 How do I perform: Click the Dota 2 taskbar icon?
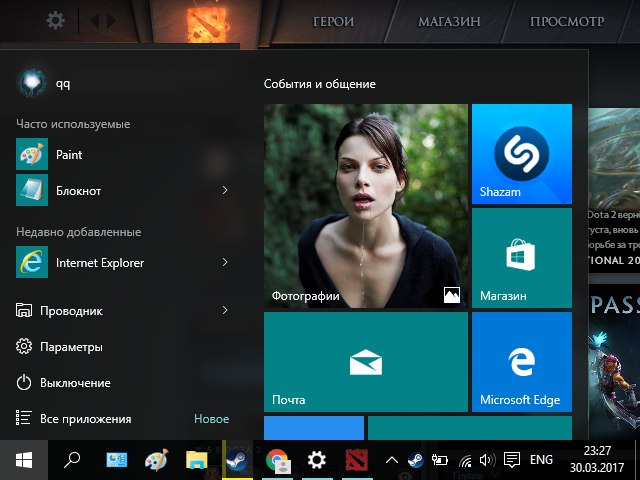pyautogui.click(x=356, y=460)
